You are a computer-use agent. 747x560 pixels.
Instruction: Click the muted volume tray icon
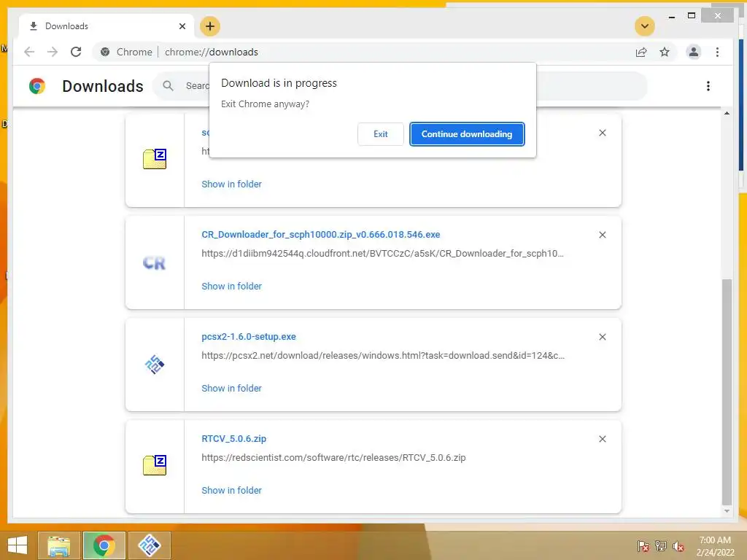coord(678,546)
